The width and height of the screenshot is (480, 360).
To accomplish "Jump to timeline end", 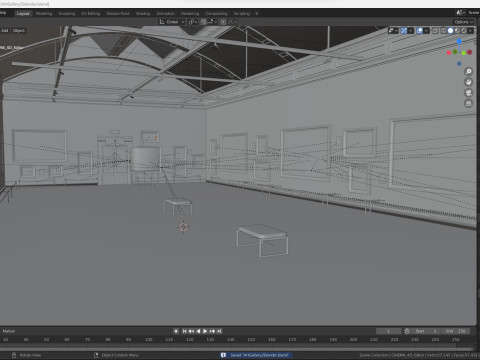I will tap(219, 331).
